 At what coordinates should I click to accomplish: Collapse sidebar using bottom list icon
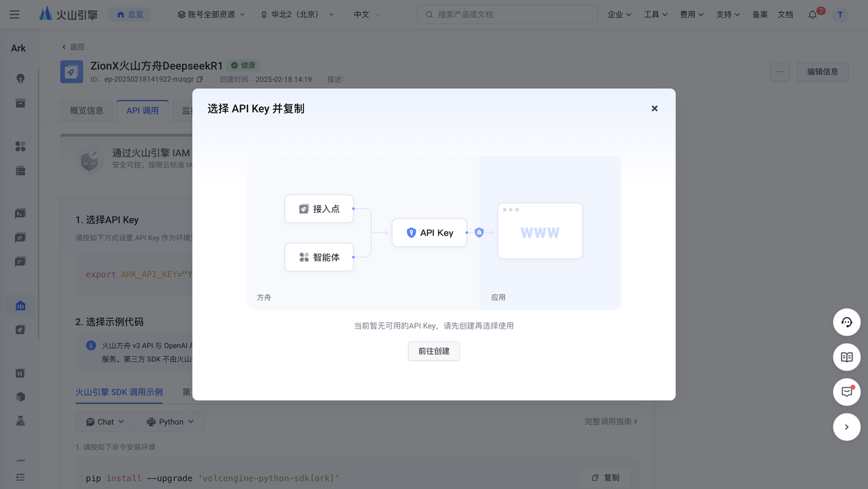point(20,477)
